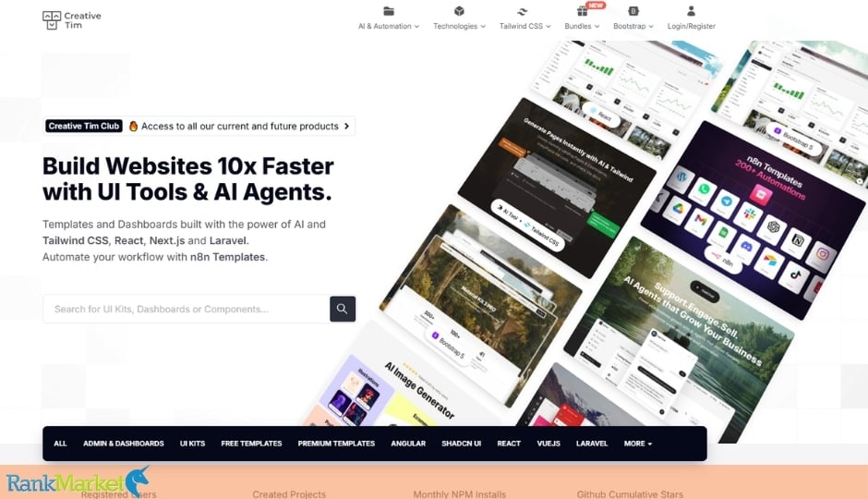The image size is (868, 499).
Task: Click the Creative Tim Club badge
Action: pos(84,127)
